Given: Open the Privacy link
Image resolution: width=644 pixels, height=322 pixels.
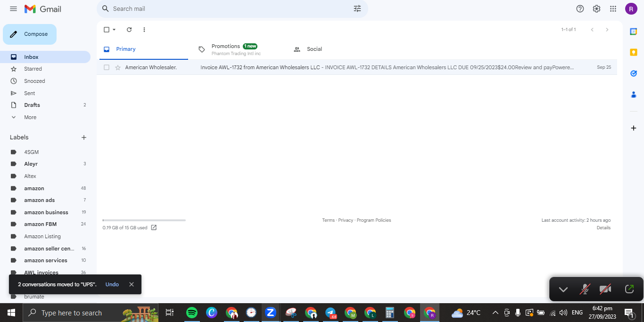Looking at the screenshot, I should click(x=346, y=220).
